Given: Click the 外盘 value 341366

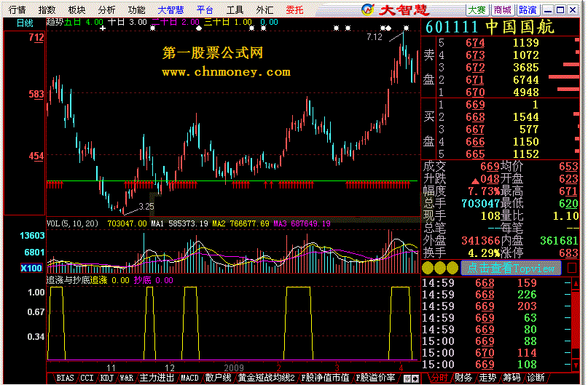Looking at the screenshot, I should coord(481,240).
